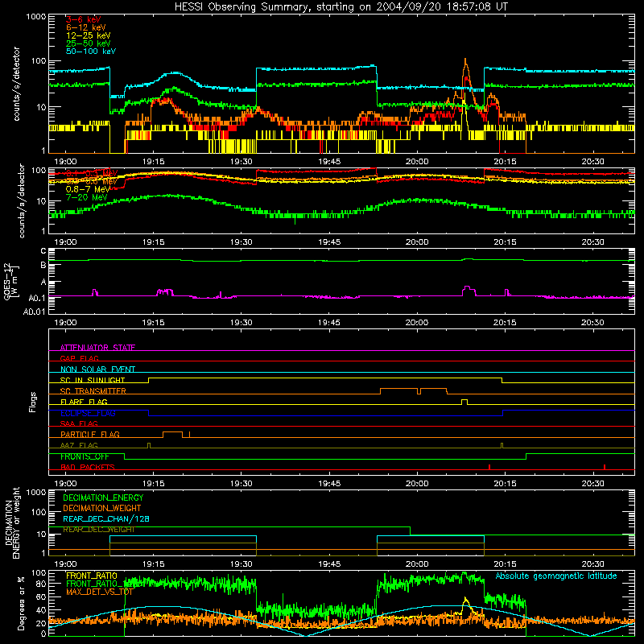The image size is (644, 644).
Task: Click the REAR_DEC_CHAN/128 legend label
Action: coord(106,518)
